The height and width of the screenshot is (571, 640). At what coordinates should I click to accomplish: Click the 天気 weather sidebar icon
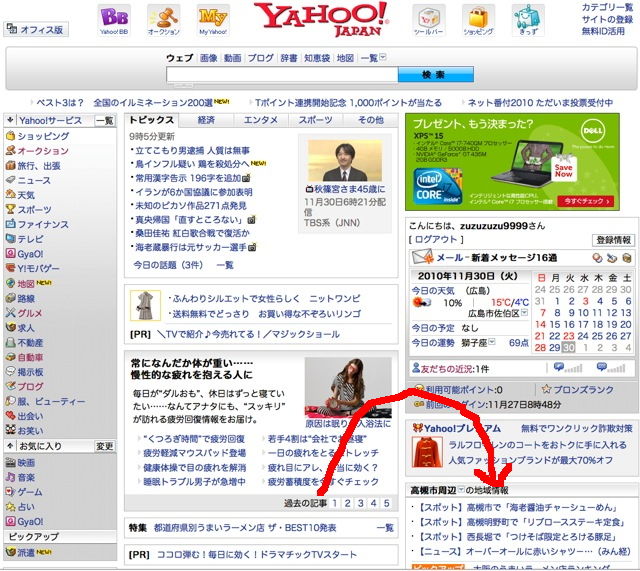pos(10,195)
